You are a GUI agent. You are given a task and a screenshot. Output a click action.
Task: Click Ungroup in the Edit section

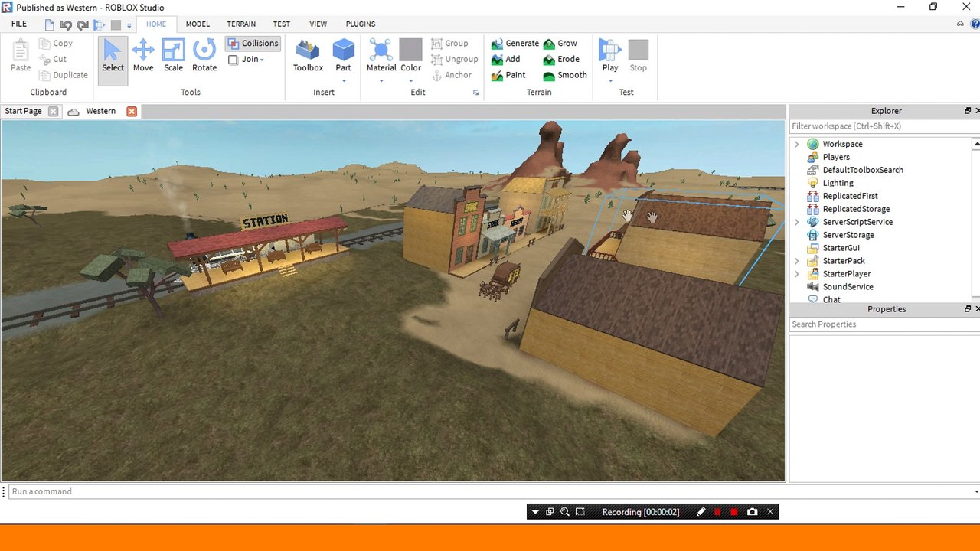[455, 59]
